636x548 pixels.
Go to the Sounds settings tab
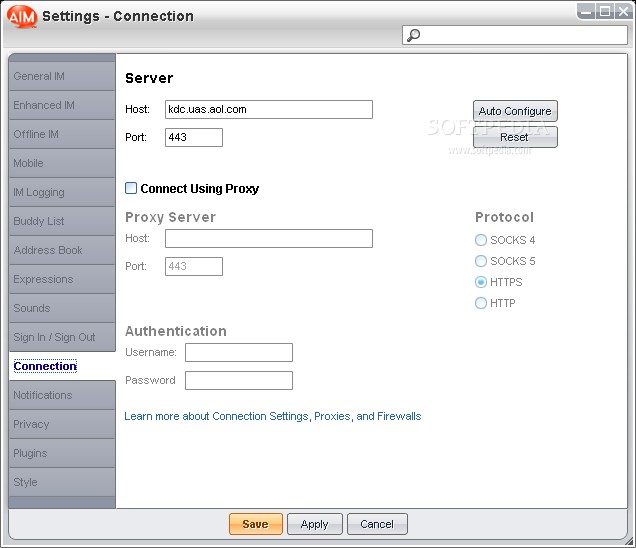click(x=62, y=308)
